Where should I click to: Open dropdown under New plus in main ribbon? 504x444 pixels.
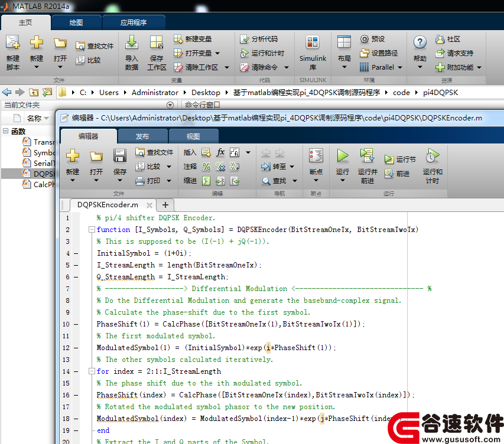[x=36, y=67]
